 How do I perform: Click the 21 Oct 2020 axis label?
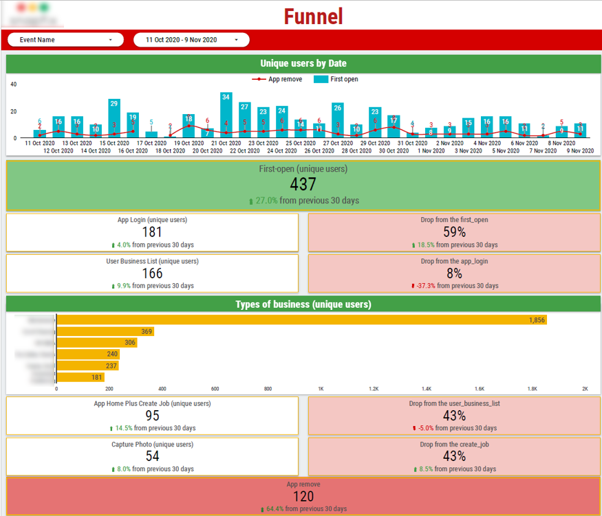(x=226, y=143)
